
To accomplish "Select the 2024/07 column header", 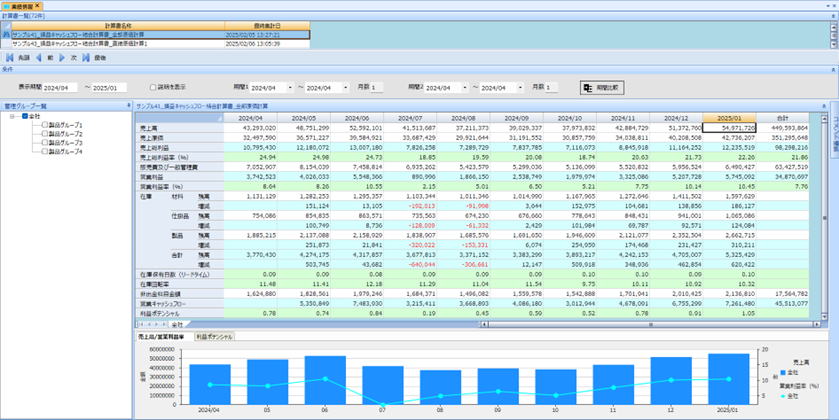I will (x=410, y=118).
